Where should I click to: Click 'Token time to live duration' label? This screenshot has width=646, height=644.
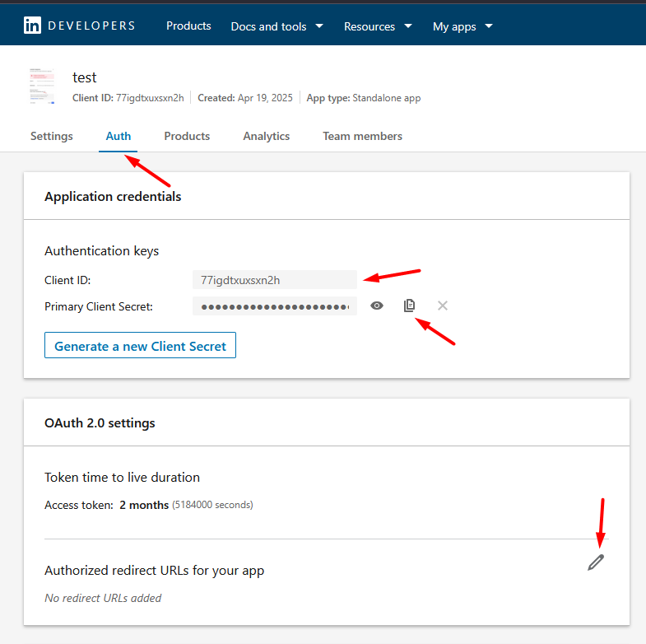coord(122,477)
